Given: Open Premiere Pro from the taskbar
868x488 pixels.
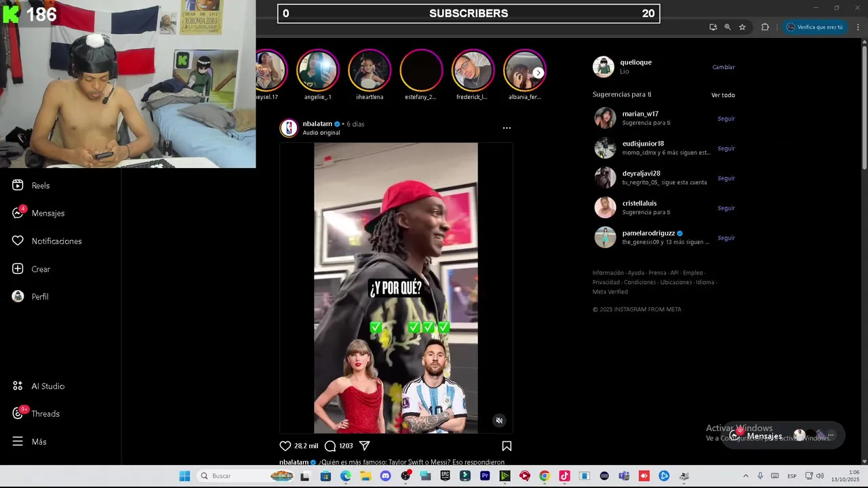Looking at the screenshot, I should coord(485,476).
